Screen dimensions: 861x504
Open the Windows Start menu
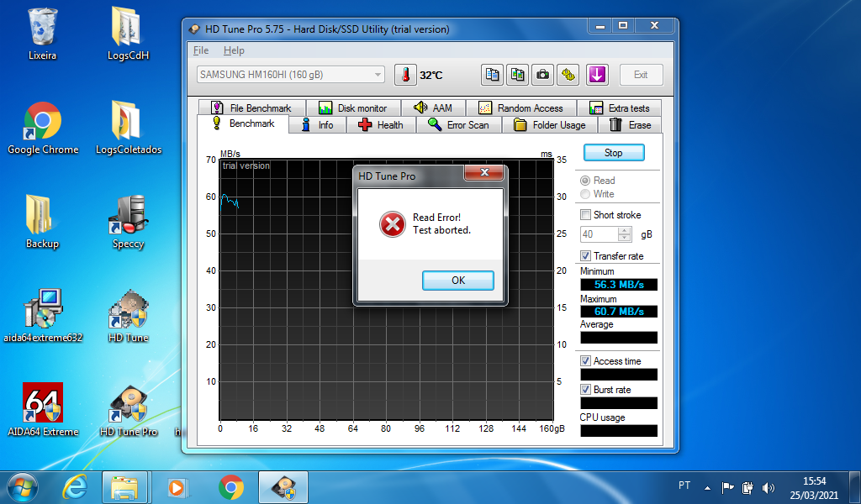pos(23,487)
